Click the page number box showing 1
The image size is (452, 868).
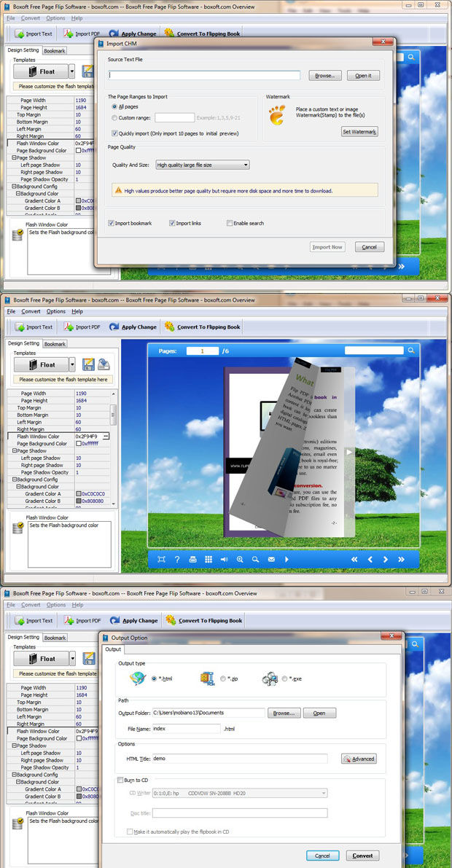point(202,351)
